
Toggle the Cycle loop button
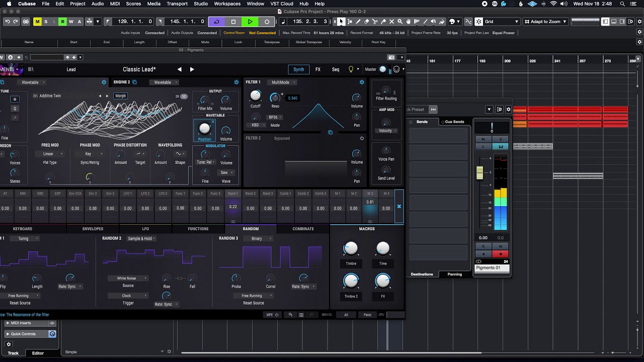216,22
